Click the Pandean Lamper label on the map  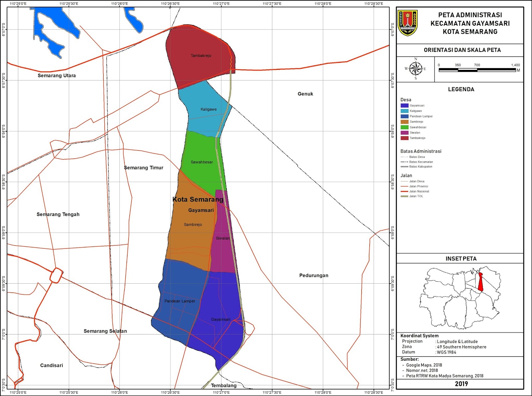point(180,301)
